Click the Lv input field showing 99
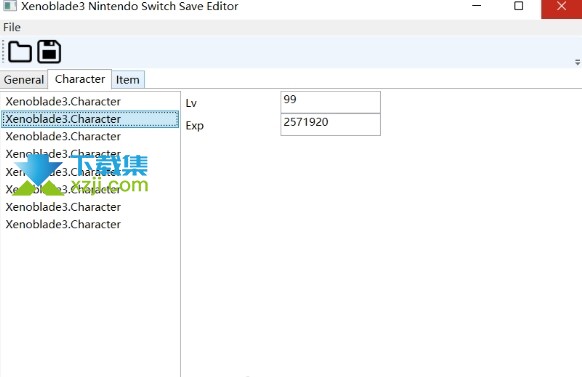582x377 pixels. coord(330,102)
